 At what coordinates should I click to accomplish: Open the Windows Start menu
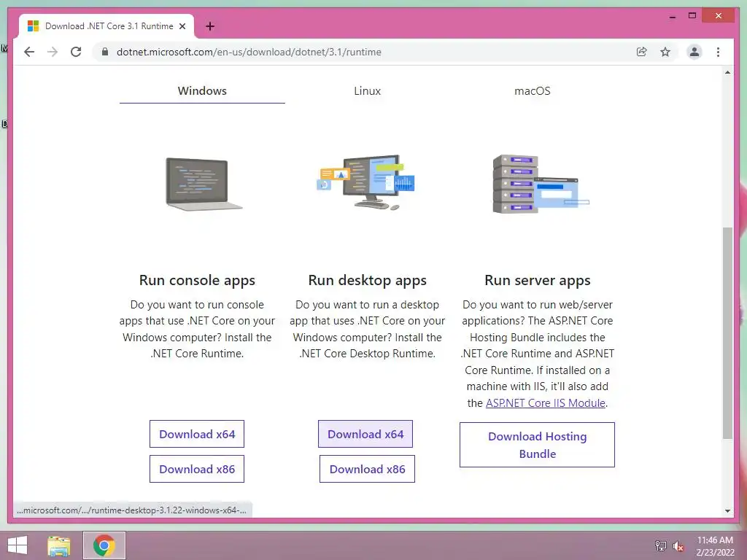tap(18, 545)
